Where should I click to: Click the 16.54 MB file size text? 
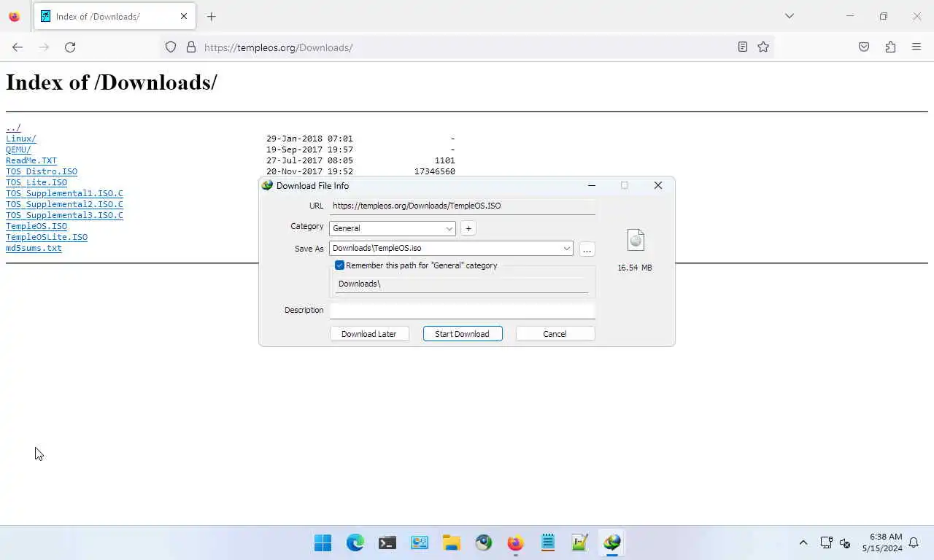coord(635,268)
